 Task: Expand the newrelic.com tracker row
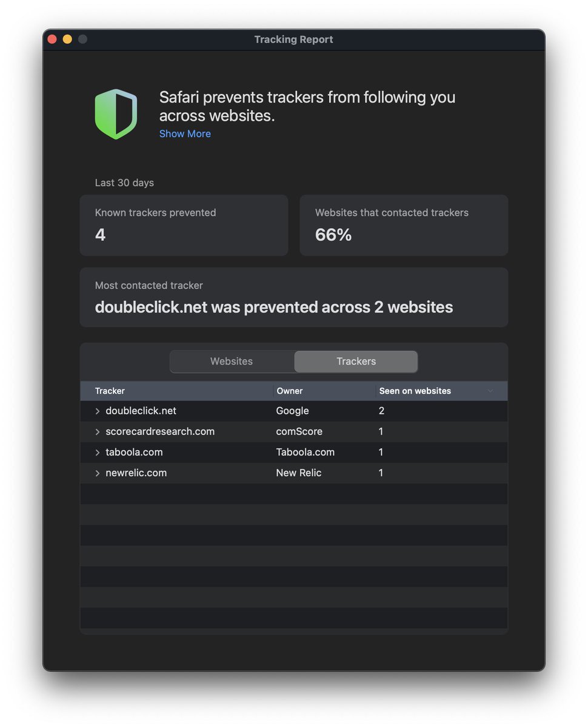pos(98,473)
